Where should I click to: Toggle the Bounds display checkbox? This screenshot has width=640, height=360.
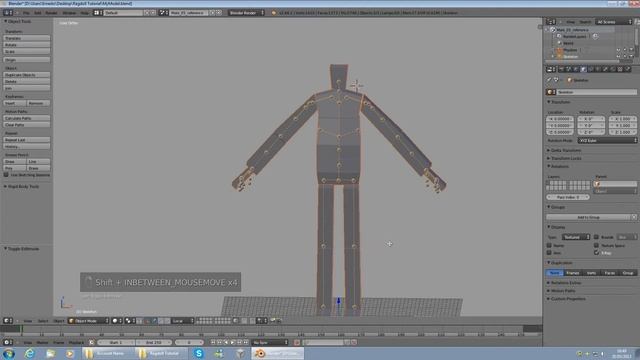(596, 237)
